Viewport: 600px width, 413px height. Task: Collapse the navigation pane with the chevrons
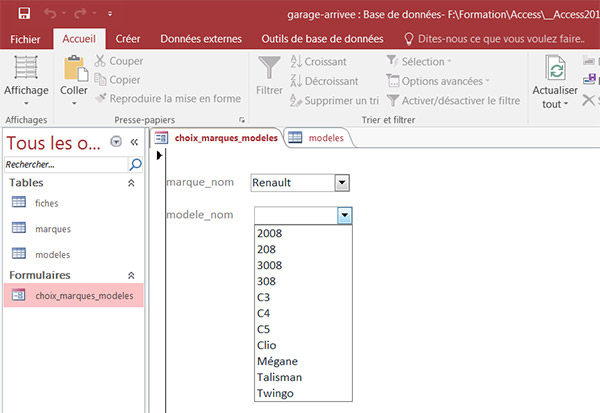[134, 142]
